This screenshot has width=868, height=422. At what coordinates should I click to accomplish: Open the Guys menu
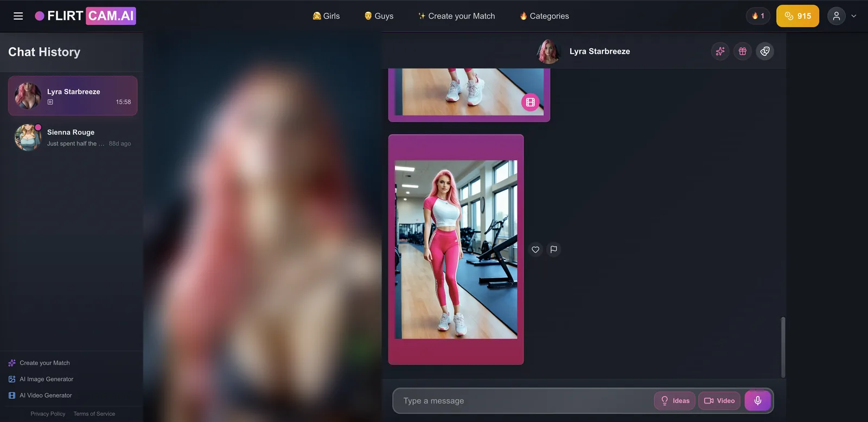379,16
